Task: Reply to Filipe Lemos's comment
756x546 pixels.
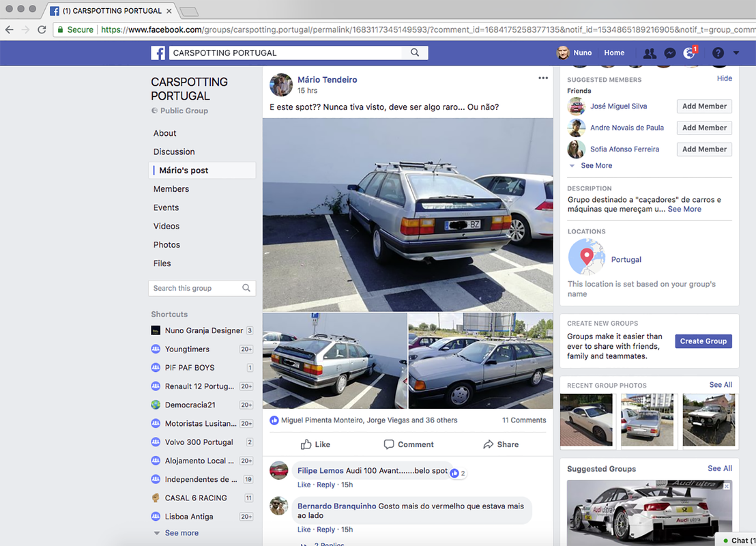Action: pos(325,485)
